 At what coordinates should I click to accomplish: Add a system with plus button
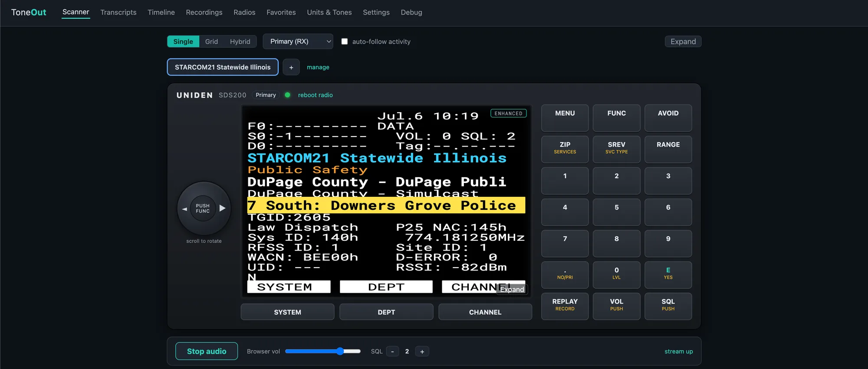291,67
